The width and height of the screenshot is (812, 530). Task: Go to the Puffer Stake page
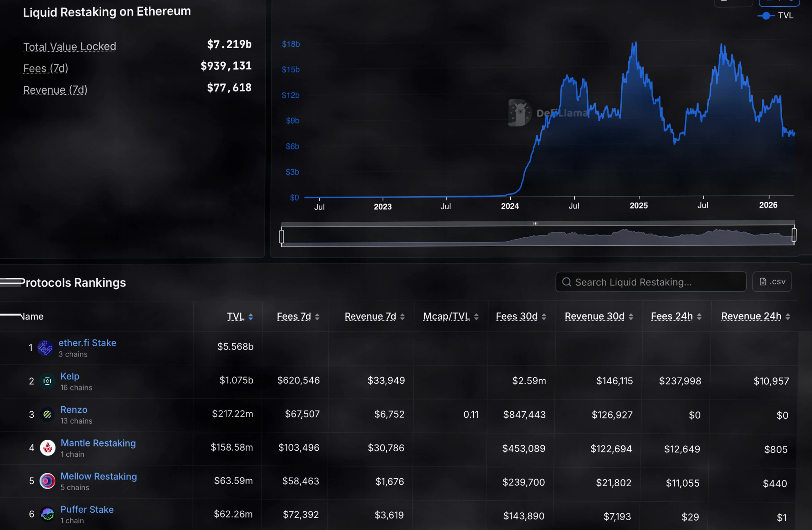tap(87, 510)
